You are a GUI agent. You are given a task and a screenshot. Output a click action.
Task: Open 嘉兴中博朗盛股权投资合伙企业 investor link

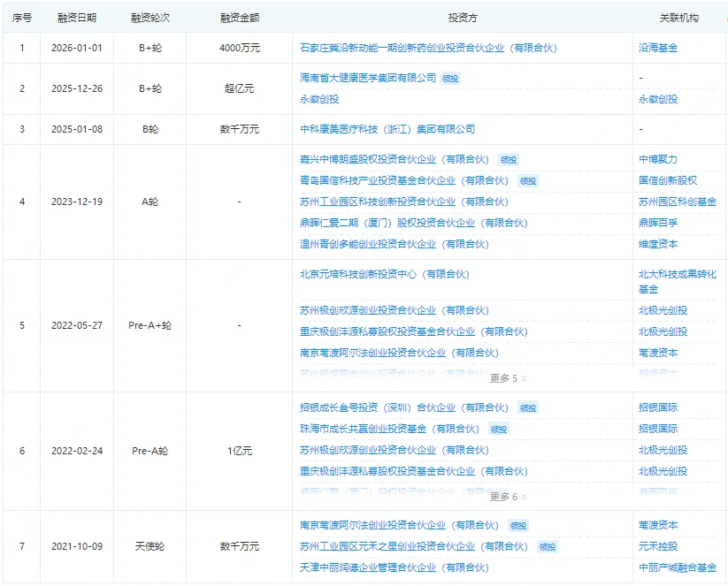395,160
